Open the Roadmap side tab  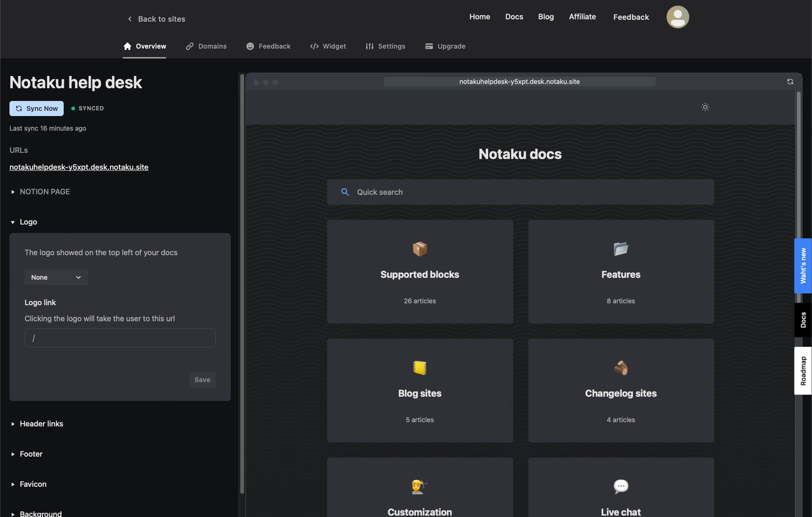(x=803, y=371)
